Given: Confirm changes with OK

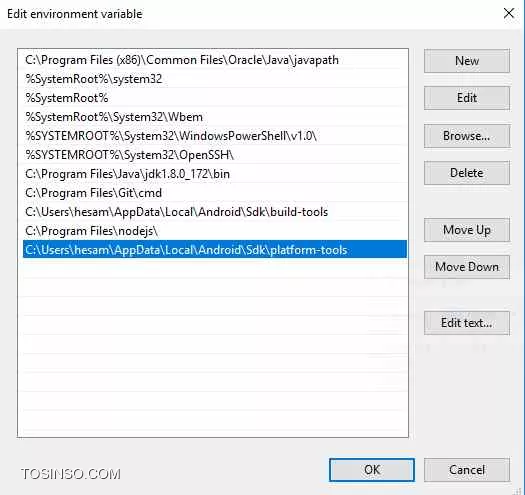Looking at the screenshot, I should [372, 470].
